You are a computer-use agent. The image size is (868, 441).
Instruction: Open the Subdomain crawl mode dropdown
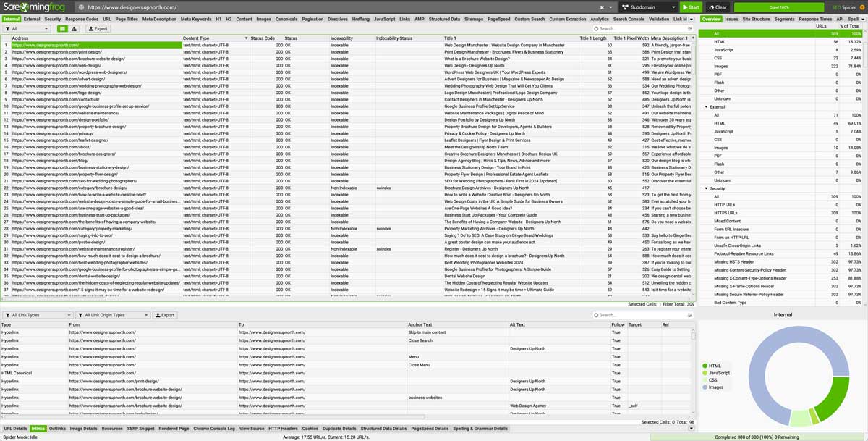648,7
